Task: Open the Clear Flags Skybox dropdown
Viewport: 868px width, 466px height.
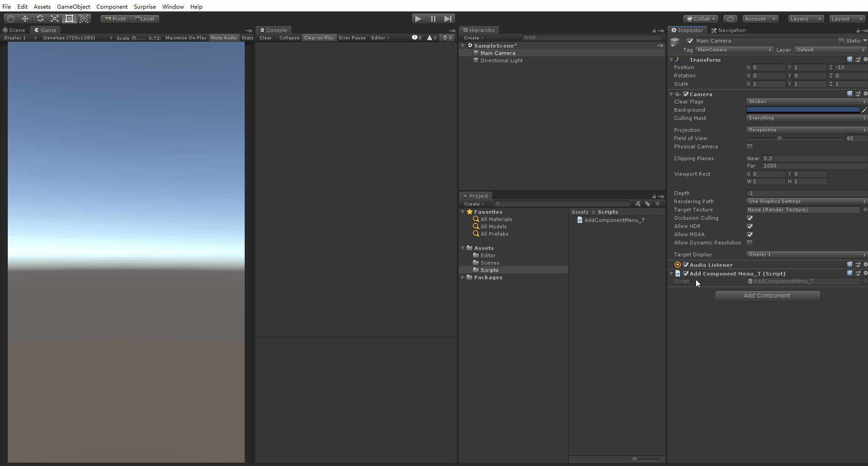Action: (x=807, y=102)
